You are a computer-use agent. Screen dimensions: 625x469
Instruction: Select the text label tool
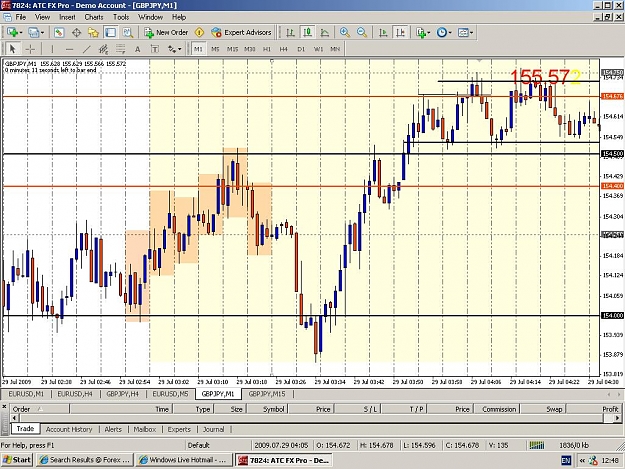tap(155, 49)
